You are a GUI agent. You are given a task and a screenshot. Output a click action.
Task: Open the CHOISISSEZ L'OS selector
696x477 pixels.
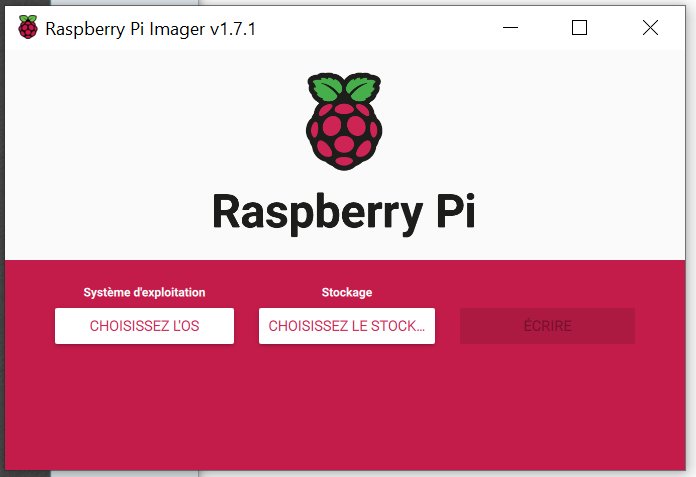click(x=144, y=326)
